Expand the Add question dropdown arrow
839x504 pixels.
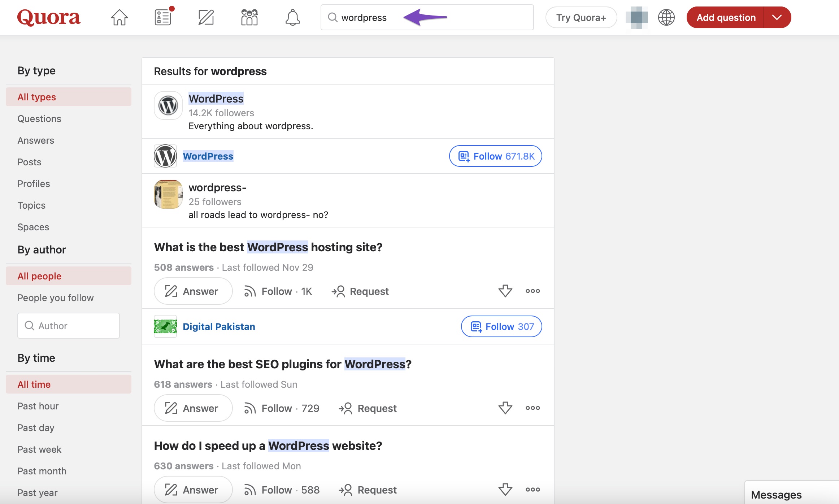777,17
